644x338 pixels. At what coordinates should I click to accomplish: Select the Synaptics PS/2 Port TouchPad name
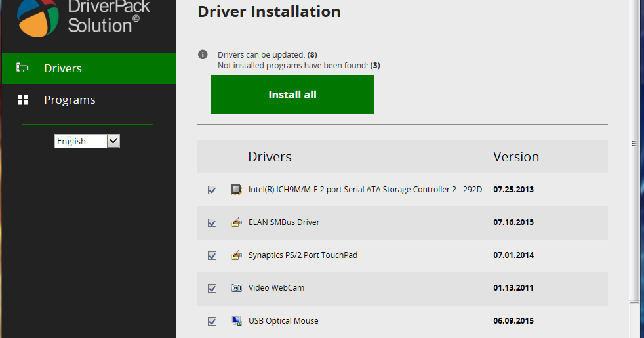[x=303, y=255]
